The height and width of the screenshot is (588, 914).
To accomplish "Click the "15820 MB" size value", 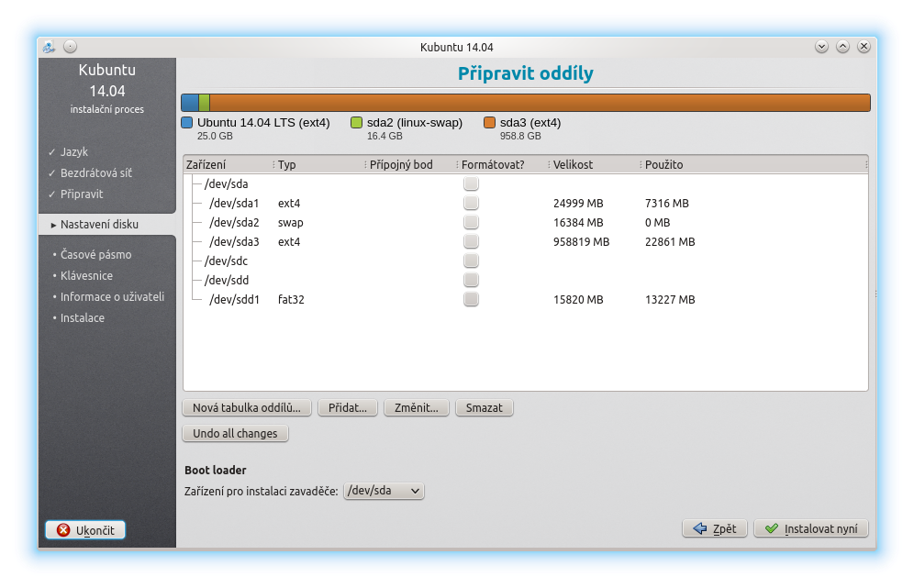I will 578,300.
